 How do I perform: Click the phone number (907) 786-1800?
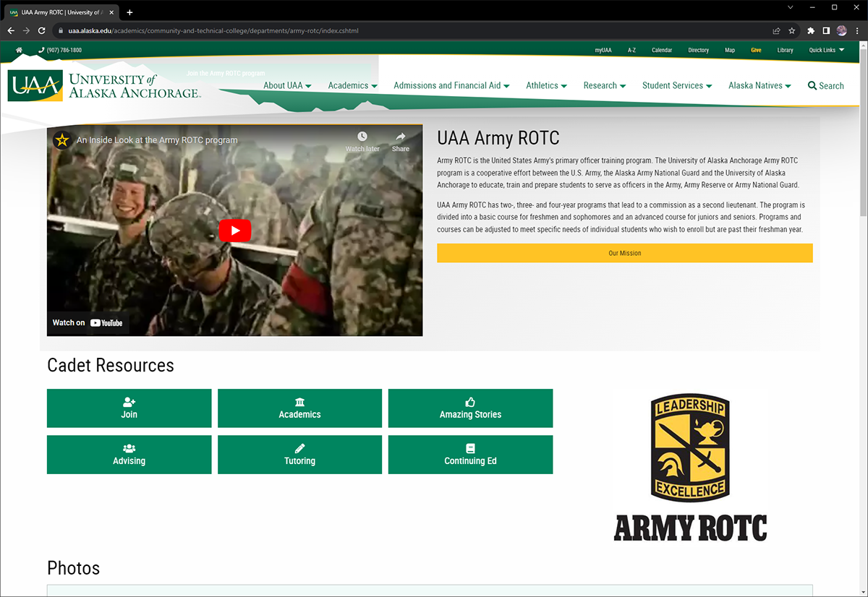tap(61, 51)
